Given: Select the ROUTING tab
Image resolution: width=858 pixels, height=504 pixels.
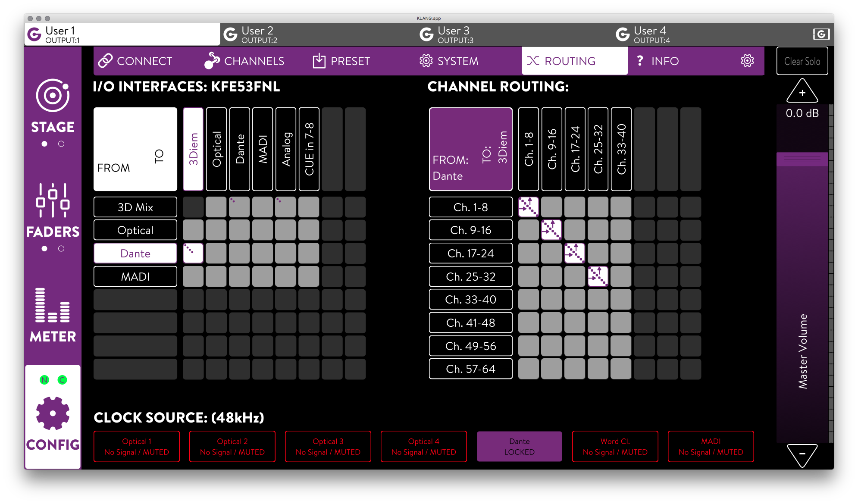Looking at the screenshot, I should pyautogui.click(x=575, y=61).
